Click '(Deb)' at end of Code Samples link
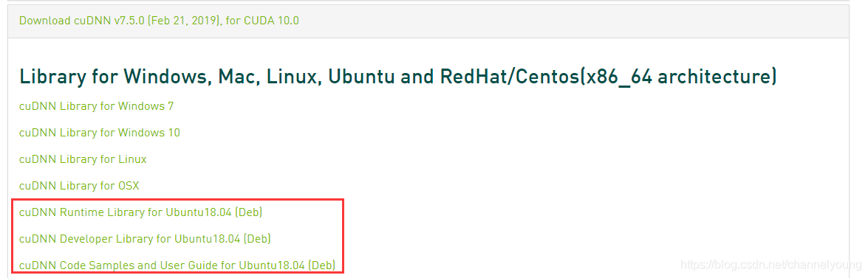 [x=322, y=265]
